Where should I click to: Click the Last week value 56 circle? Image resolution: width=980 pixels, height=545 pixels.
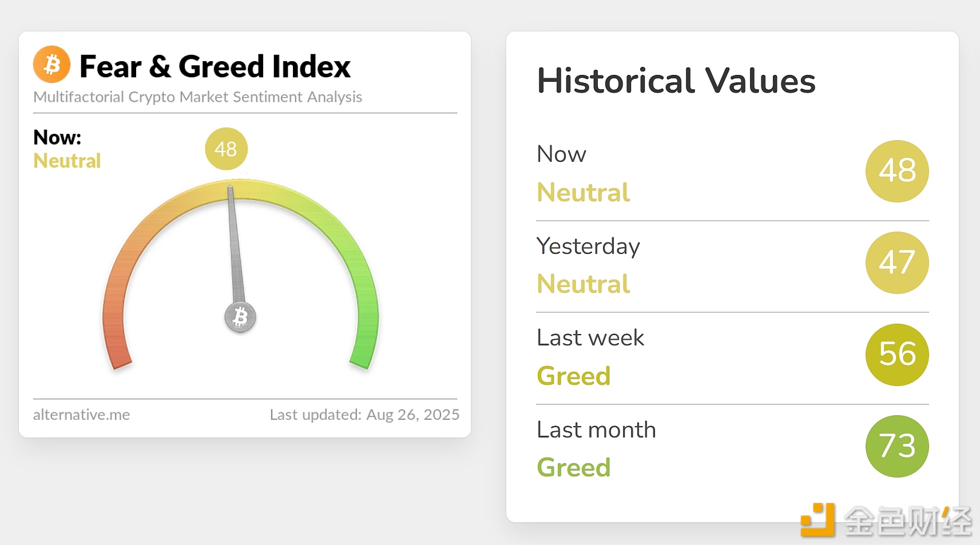point(896,355)
